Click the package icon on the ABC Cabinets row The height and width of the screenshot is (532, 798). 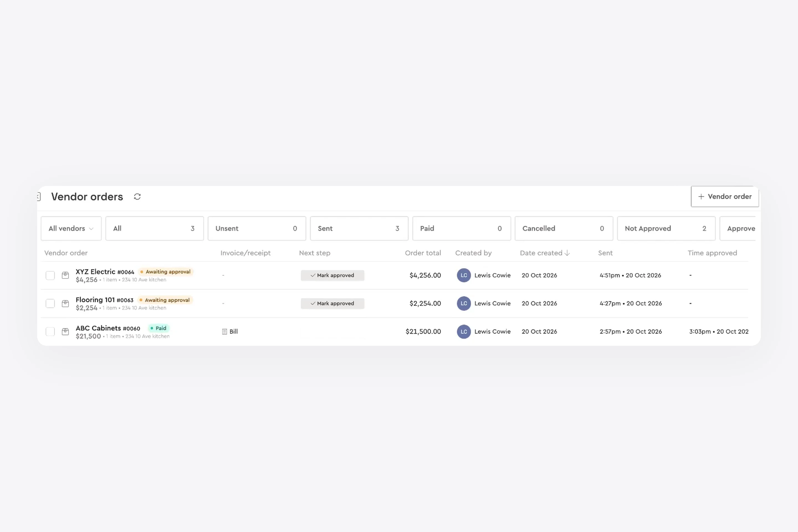(x=65, y=331)
